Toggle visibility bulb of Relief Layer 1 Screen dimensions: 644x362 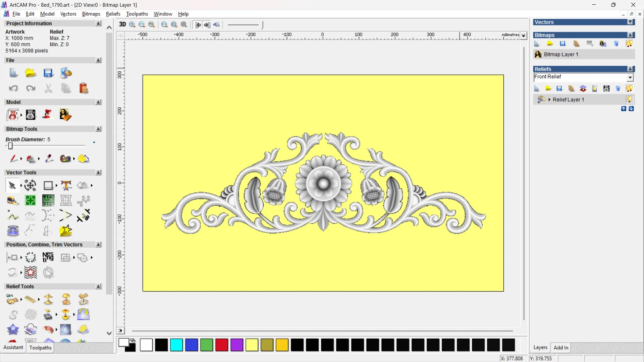(629, 100)
